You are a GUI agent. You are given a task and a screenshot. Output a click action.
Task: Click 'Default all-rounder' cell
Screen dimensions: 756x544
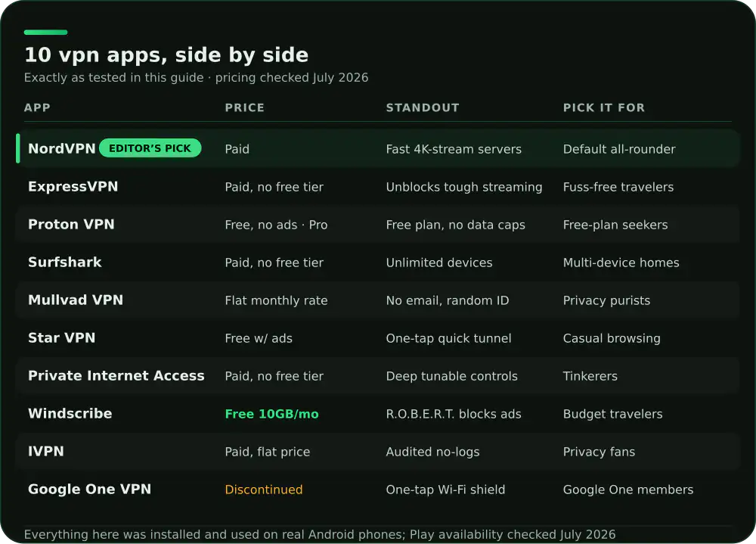[x=619, y=149]
